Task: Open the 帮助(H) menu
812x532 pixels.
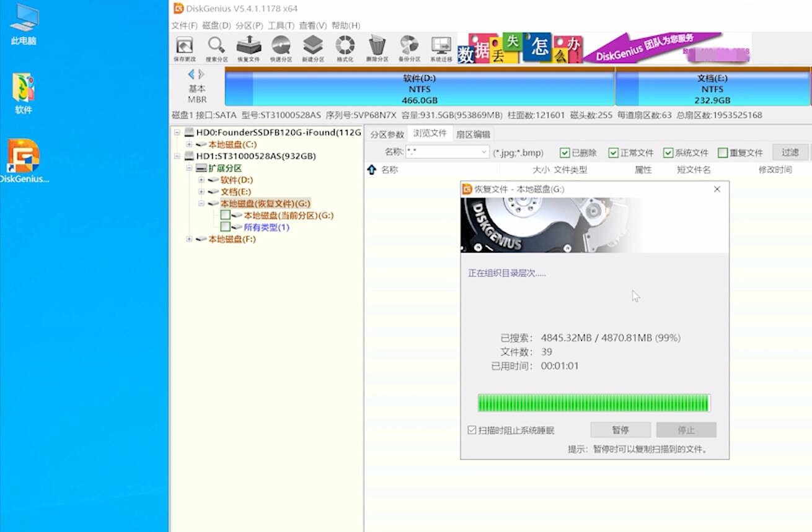Action: coord(346,25)
